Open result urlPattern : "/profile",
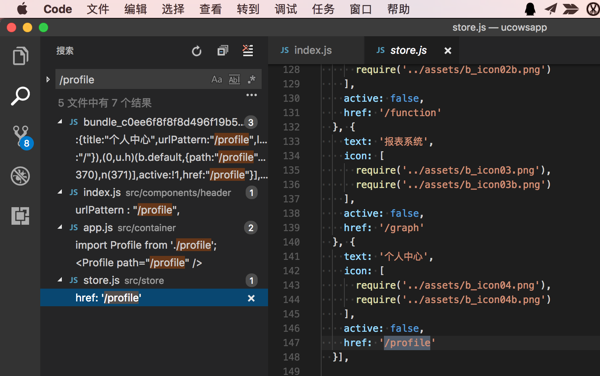The height and width of the screenshot is (376, 600). pos(127,210)
